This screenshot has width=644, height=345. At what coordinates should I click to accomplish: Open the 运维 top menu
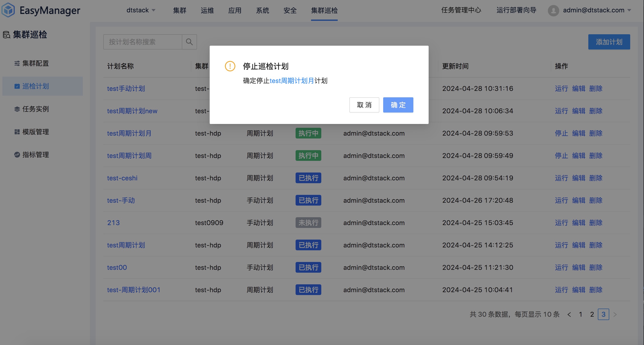[x=207, y=10]
